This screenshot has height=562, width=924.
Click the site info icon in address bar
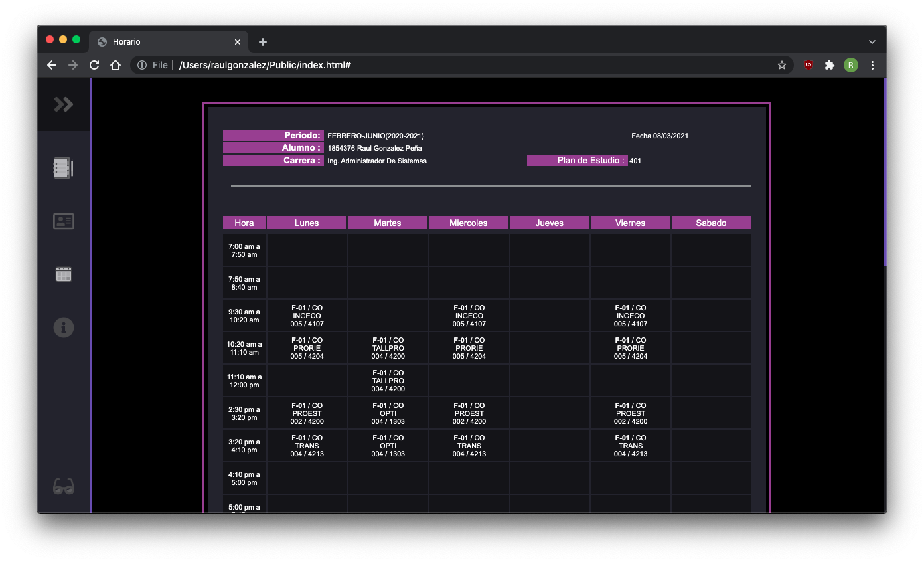[141, 65]
